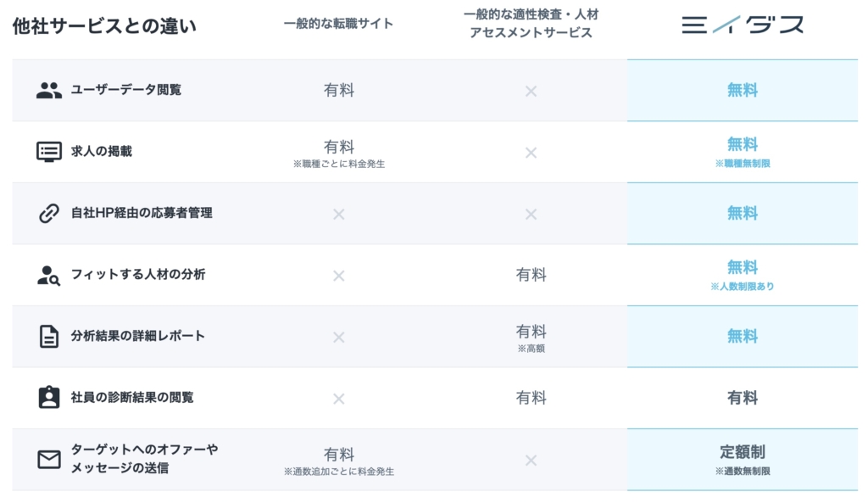The image size is (868, 503).
Task: Click the ※職種無制限 note under 無料
Action: point(743,164)
